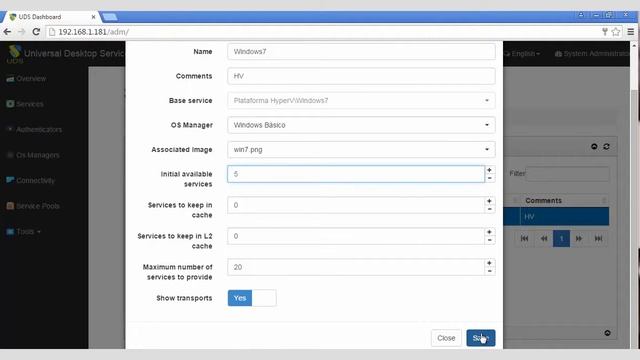Viewport: 640px width, 360px height.
Task: Open the Associated Image dropdown
Action: tap(361, 149)
